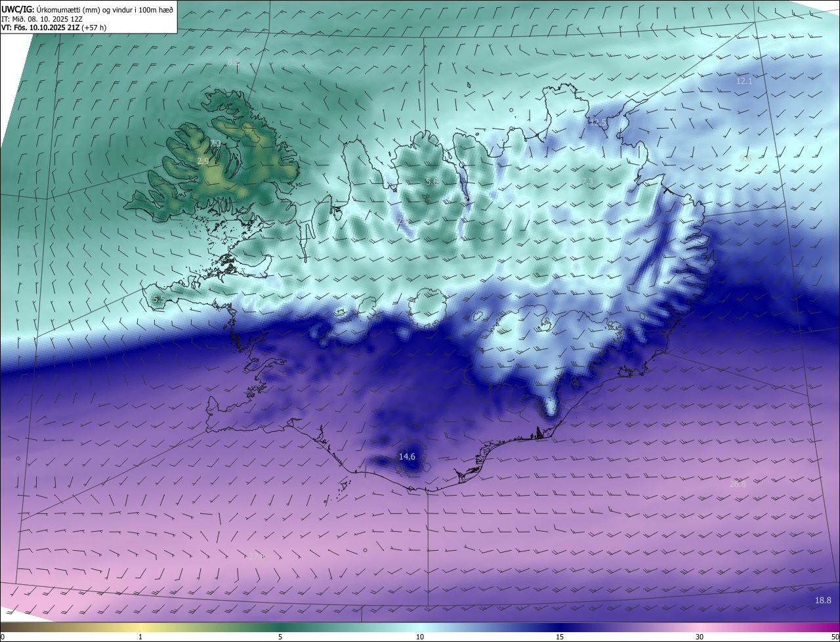The image size is (840, 642).
Task: Click the 12.1 value label on the map
Action: (744, 81)
